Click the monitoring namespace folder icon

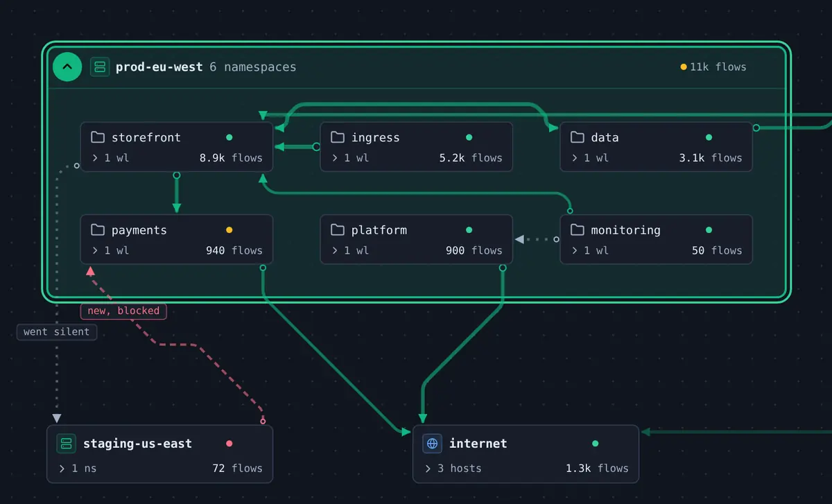[578, 229]
